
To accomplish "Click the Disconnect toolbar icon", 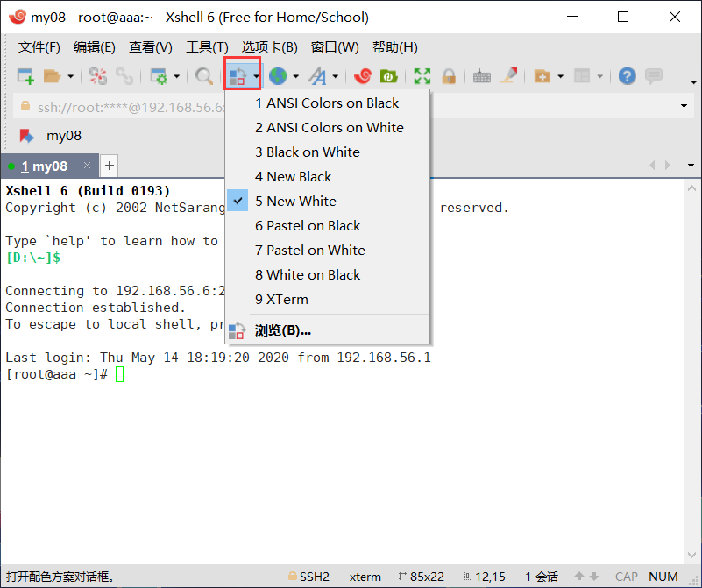I will pyautogui.click(x=98, y=76).
